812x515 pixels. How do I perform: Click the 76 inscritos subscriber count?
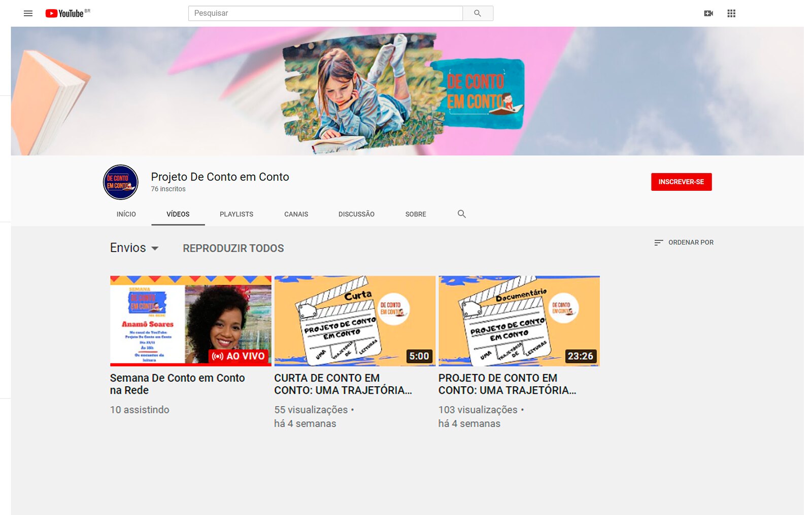[x=168, y=189]
